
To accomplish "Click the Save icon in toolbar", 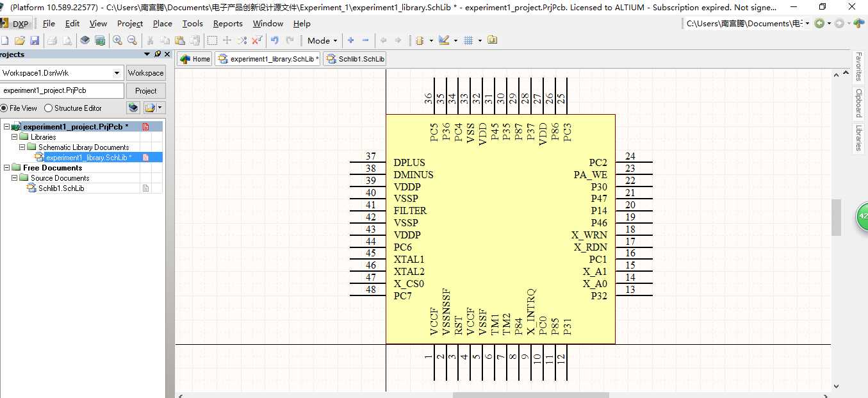I will coord(35,40).
